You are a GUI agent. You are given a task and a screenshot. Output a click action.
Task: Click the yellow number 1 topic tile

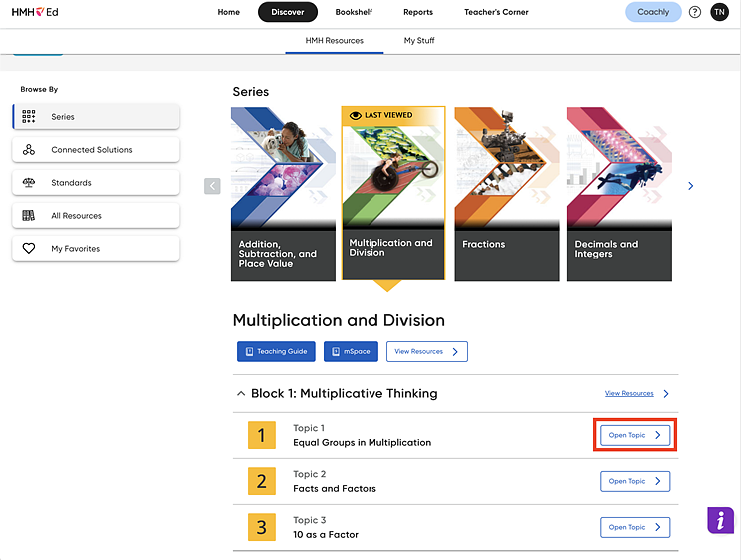[x=262, y=435]
